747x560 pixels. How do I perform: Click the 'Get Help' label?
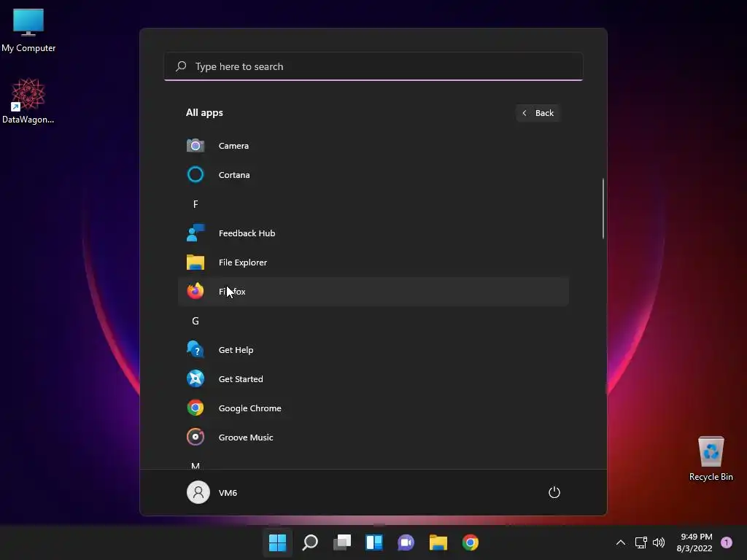click(x=236, y=349)
